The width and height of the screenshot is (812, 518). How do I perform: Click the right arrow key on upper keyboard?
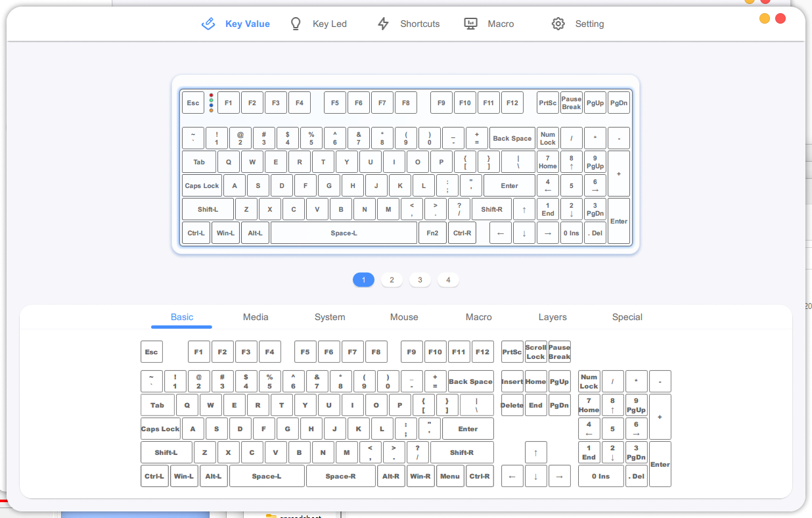(547, 233)
